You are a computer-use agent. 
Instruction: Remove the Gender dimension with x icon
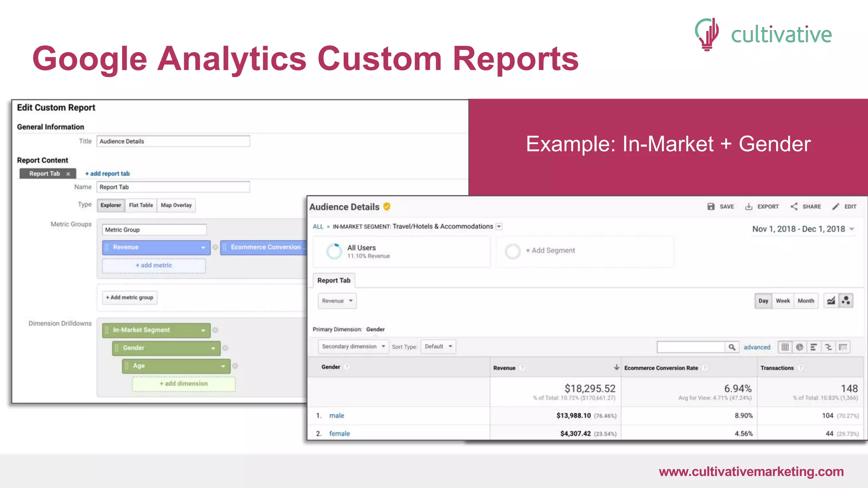[225, 348]
